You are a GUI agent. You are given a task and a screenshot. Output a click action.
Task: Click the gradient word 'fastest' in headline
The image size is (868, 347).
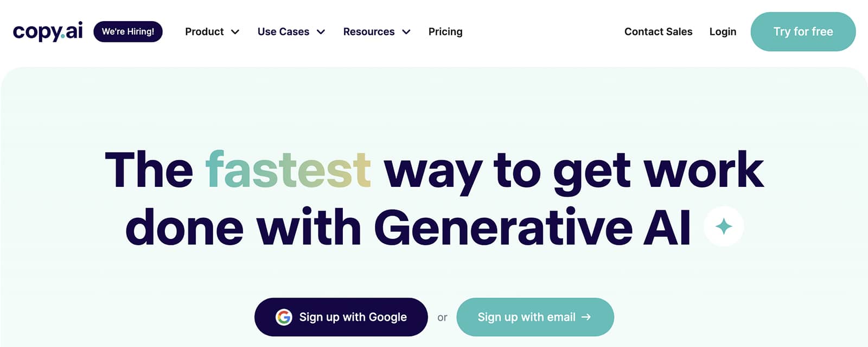point(288,170)
